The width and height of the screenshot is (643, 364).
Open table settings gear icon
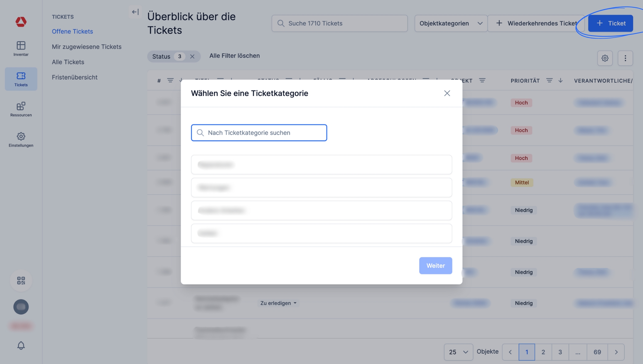pos(605,58)
